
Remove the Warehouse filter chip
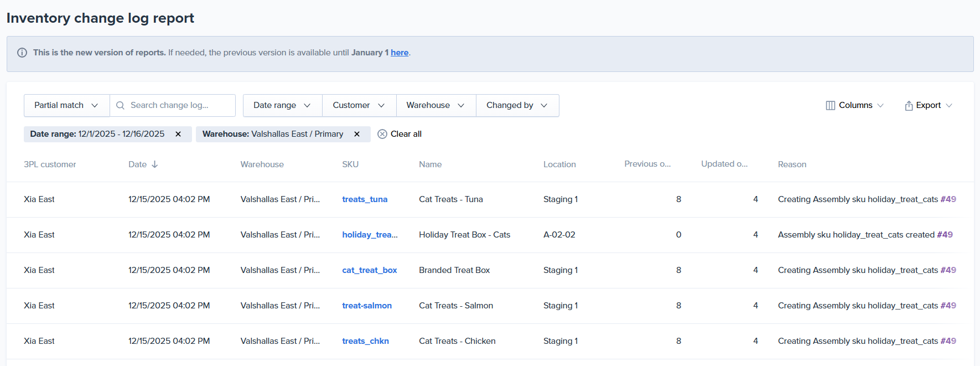pos(357,134)
